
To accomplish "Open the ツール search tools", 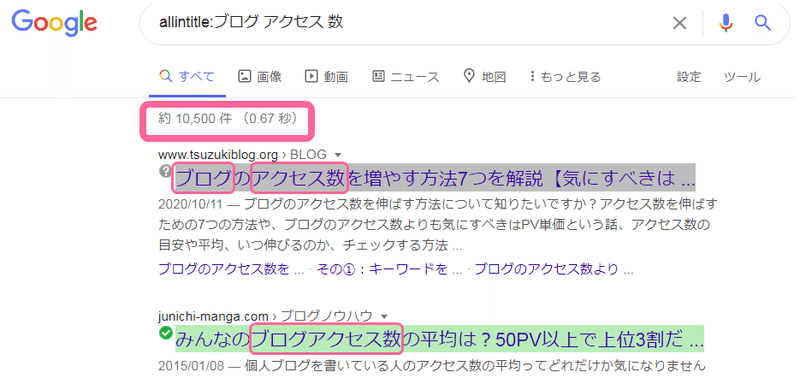I will pos(742,77).
